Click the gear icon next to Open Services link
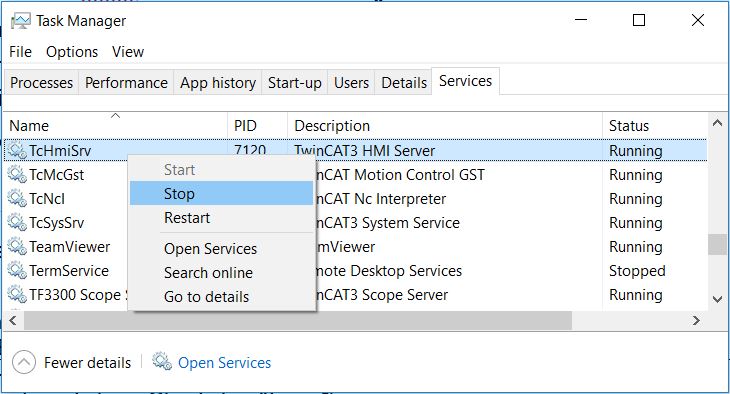The image size is (730, 394). pos(162,361)
